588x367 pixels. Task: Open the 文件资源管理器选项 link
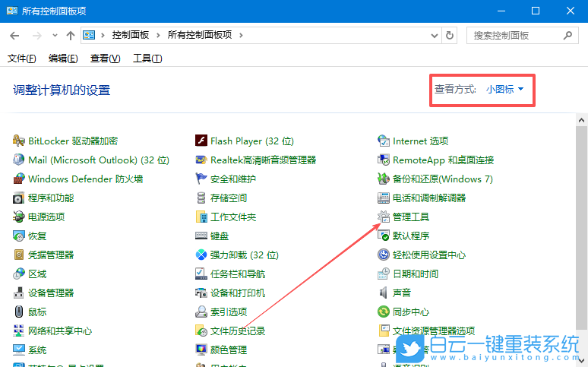pos(434,331)
